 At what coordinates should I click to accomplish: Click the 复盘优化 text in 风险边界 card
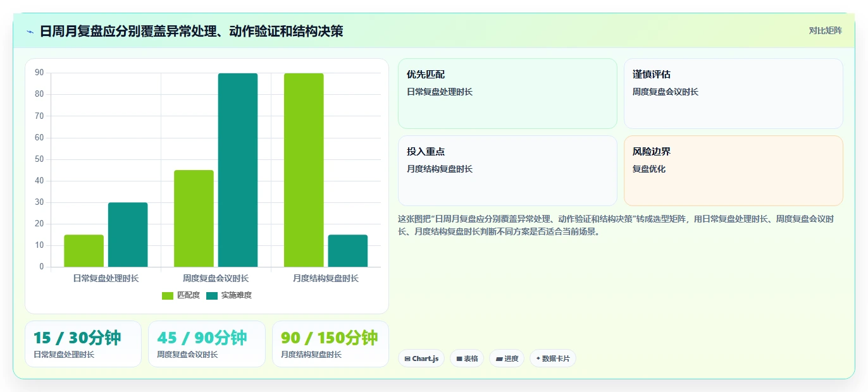click(649, 169)
